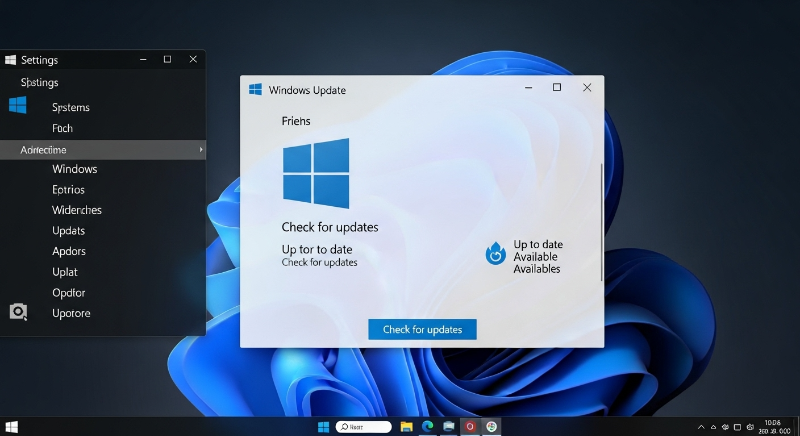This screenshot has height=436, width=800.
Task: Close the Settings window
Action: click(x=193, y=59)
